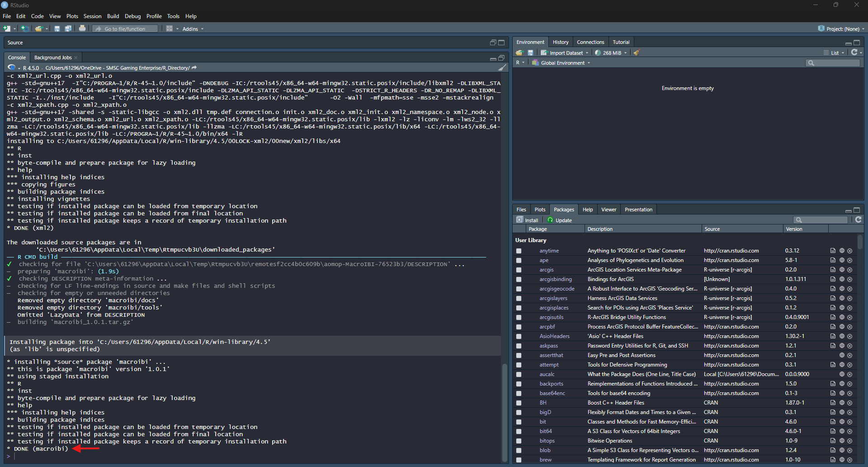Viewport: 868px width, 467px height.
Task: Refresh the Packages list
Action: click(858, 220)
